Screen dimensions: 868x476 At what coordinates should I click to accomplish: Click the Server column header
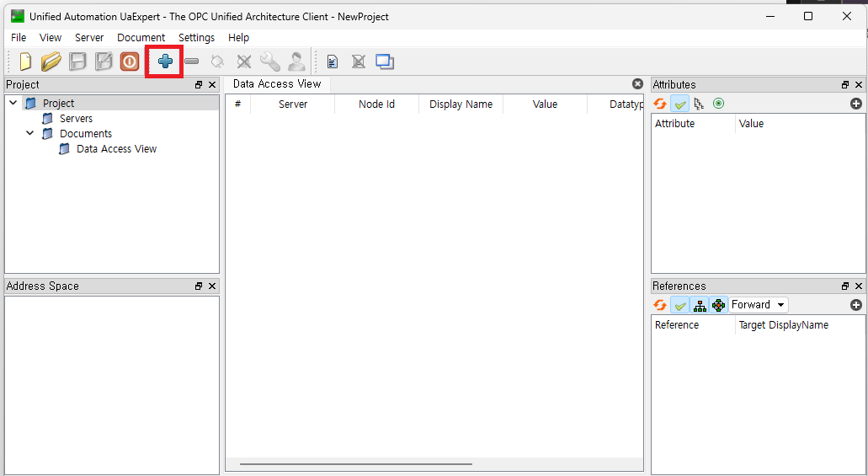(293, 104)
